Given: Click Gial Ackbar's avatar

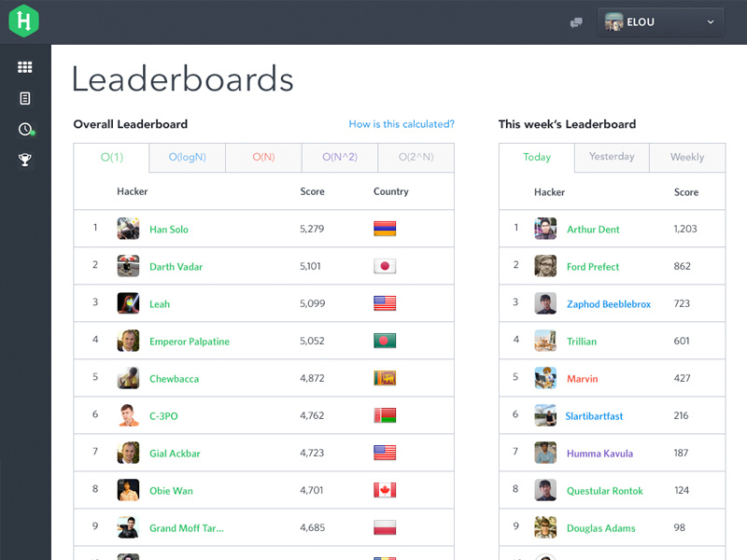Looking at the screenshot, I should click(128, 453).
